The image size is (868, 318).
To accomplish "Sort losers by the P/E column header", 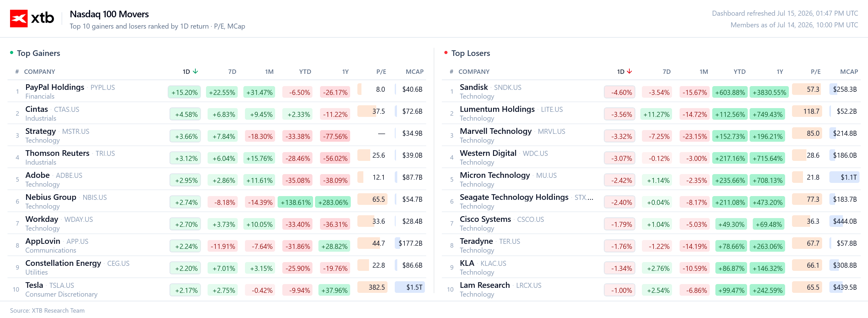I will pos(816,72).
